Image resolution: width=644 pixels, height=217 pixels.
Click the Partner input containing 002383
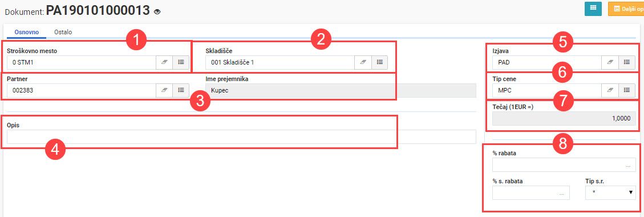(82, 90)
